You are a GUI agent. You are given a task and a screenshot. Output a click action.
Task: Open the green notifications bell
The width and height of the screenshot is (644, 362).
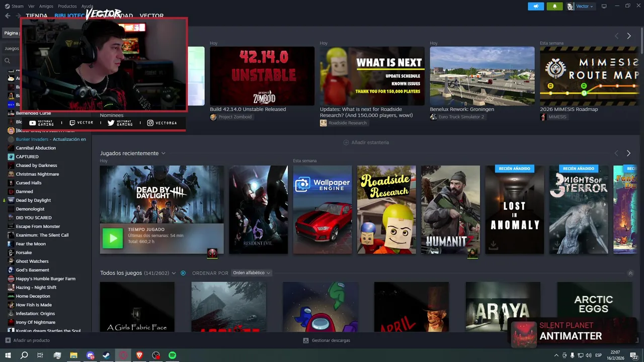click(x=554, y=6)
